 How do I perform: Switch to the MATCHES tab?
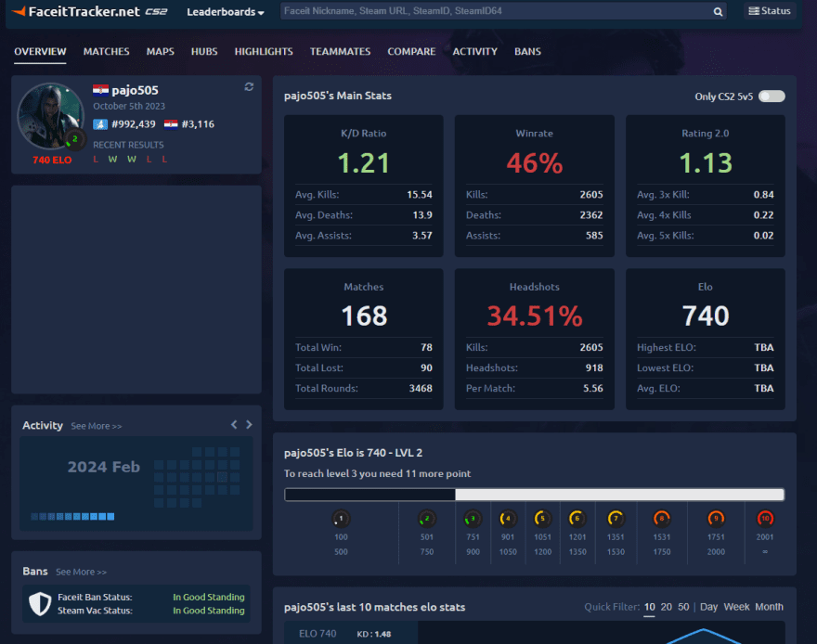[x=106, y=52]
